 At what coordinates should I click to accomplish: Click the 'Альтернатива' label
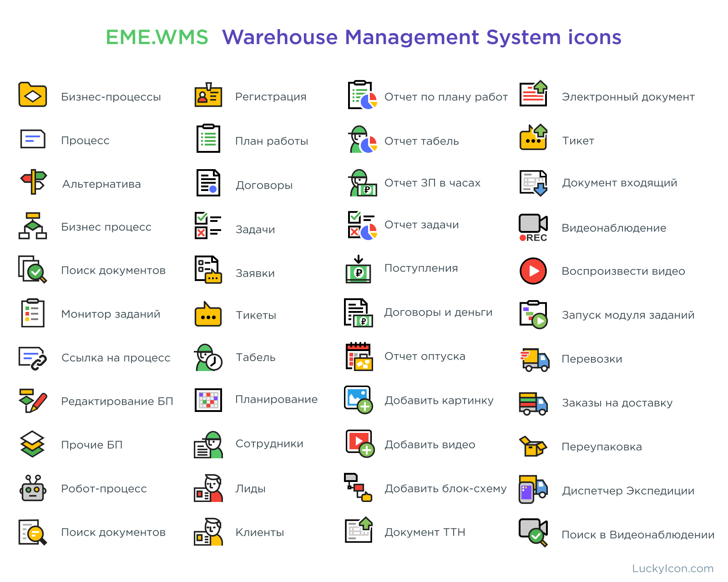101,184
